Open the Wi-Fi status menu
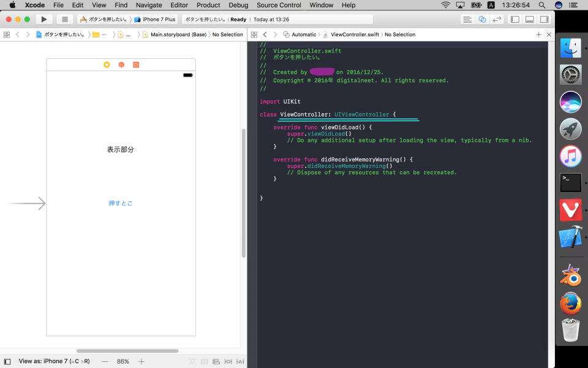 coord(445,5)
